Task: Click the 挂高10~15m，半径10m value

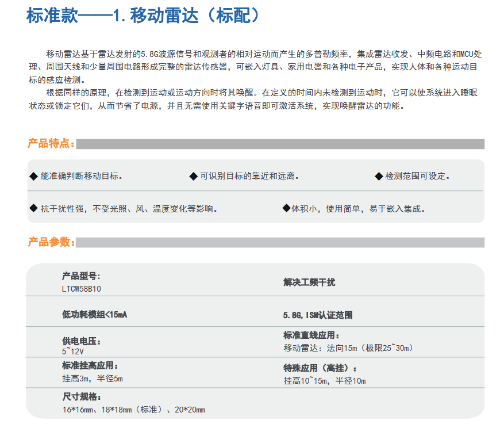Action: tap(324, 381)
